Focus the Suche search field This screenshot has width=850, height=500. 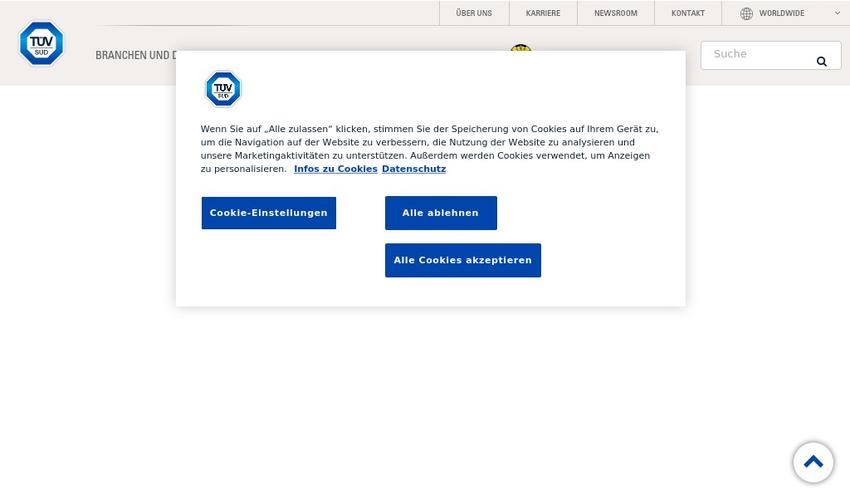pos(758,54)
